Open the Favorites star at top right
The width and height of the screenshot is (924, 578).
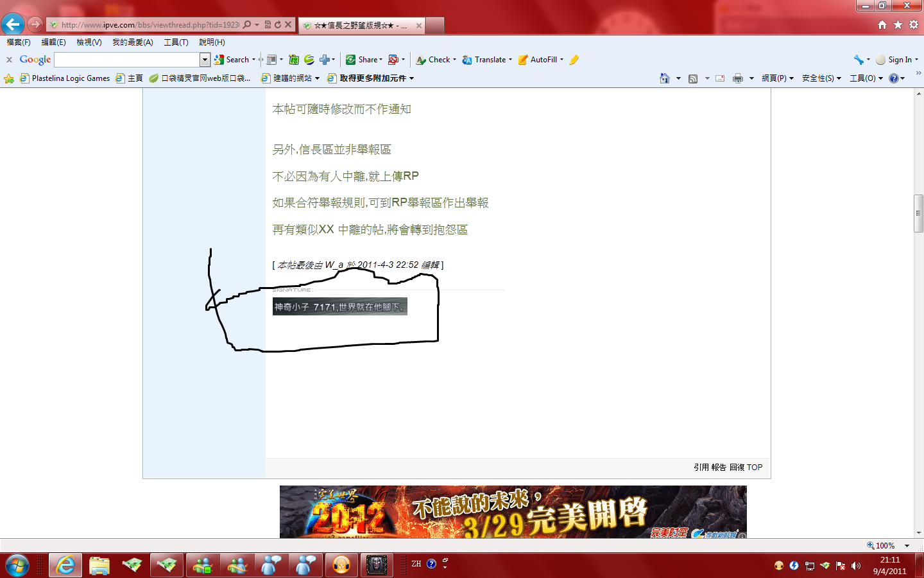point(898,24)
